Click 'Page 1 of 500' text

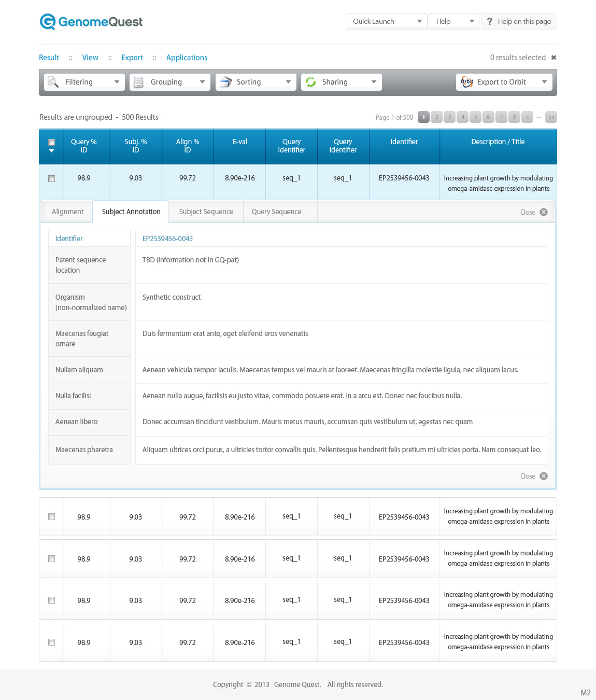point(394,117)
